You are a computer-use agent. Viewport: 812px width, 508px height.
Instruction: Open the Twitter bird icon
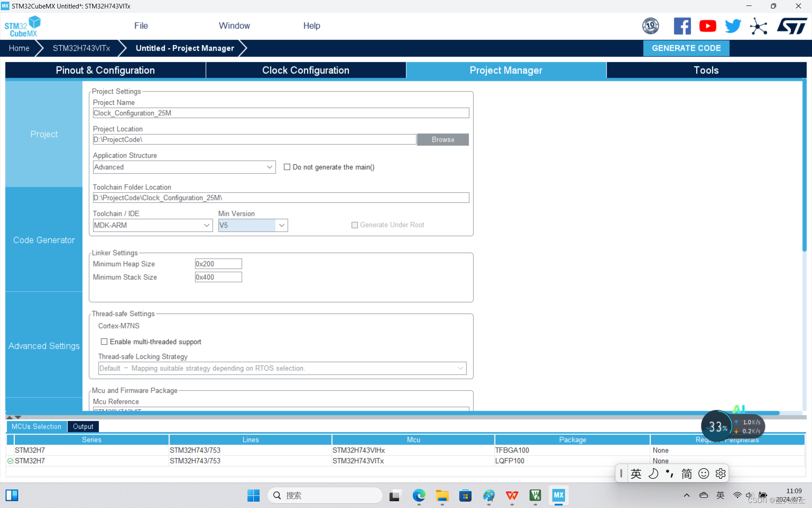point(733,26)
